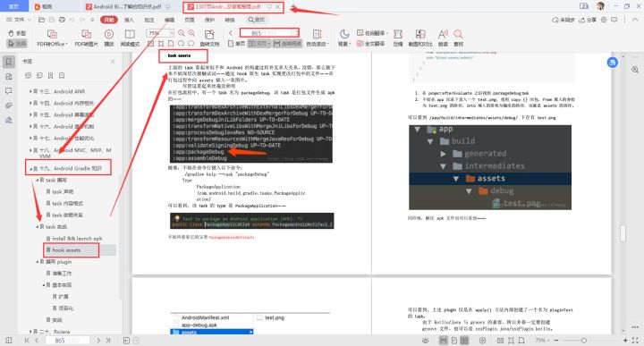Image resolution: width=644 pixels, height=346 pixels.
Task: Collapse the 编写 plugin bookmark group
Action: pos(38,261)
